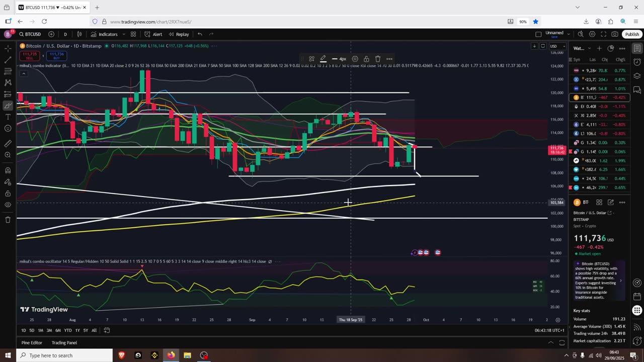Image resolution: width=644 pixels, height=362 pixels.
Task: Lock the selected drawing
Action: coord(366,59)
